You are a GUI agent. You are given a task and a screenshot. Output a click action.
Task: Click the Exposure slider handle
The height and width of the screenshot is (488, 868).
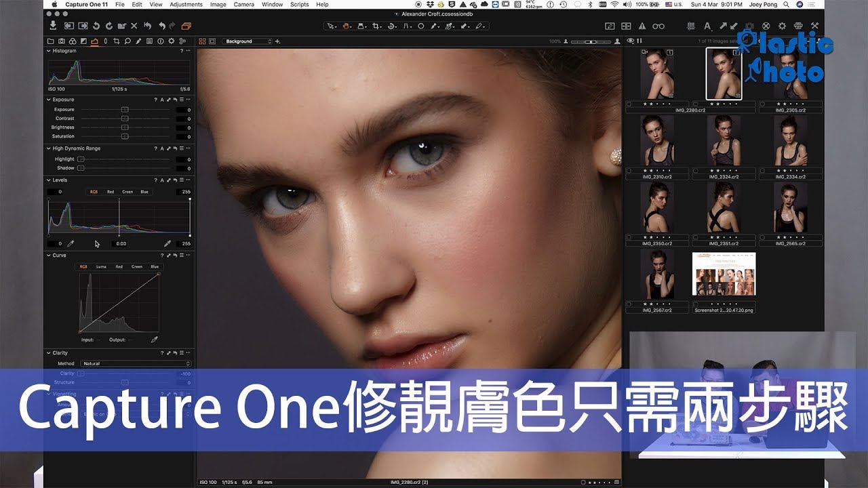pyautogui.click(x=125, y=109)
